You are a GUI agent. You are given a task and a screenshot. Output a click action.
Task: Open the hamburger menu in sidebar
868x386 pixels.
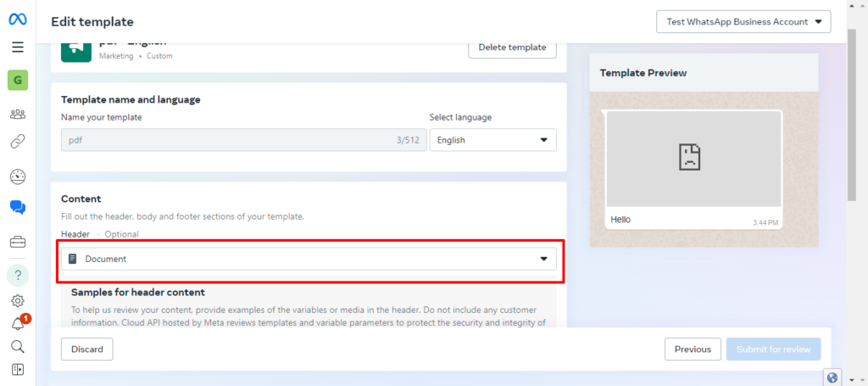[x=18, y=48]
